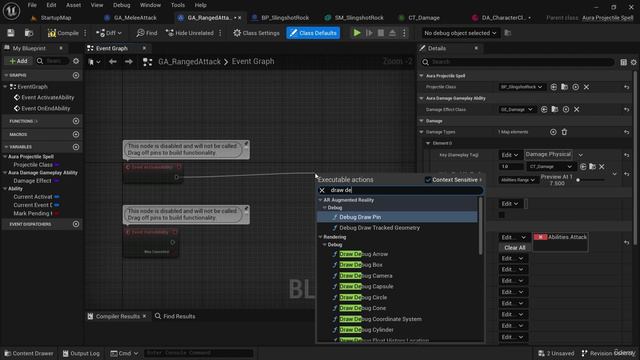Image resolution: width=640 pixels, height=360 pixels.
Task: Toggle Hide Unrelated nodes
Action: click(190, 33)
